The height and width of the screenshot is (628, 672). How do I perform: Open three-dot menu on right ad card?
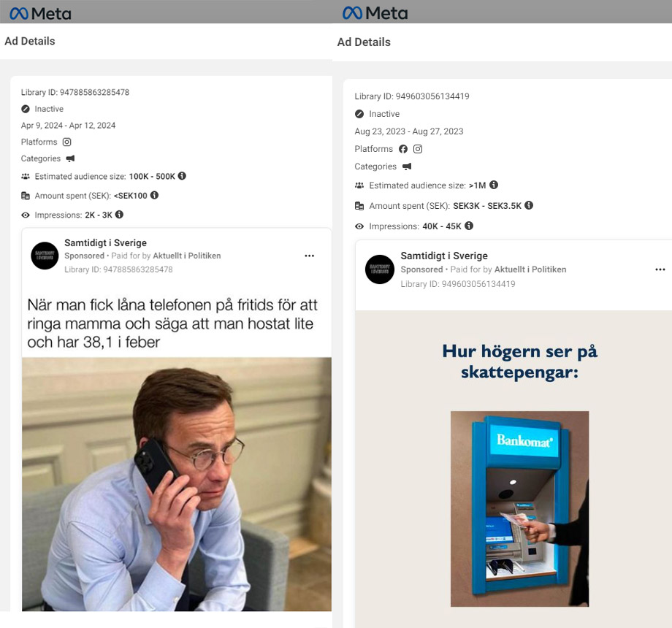click(660, 269)
